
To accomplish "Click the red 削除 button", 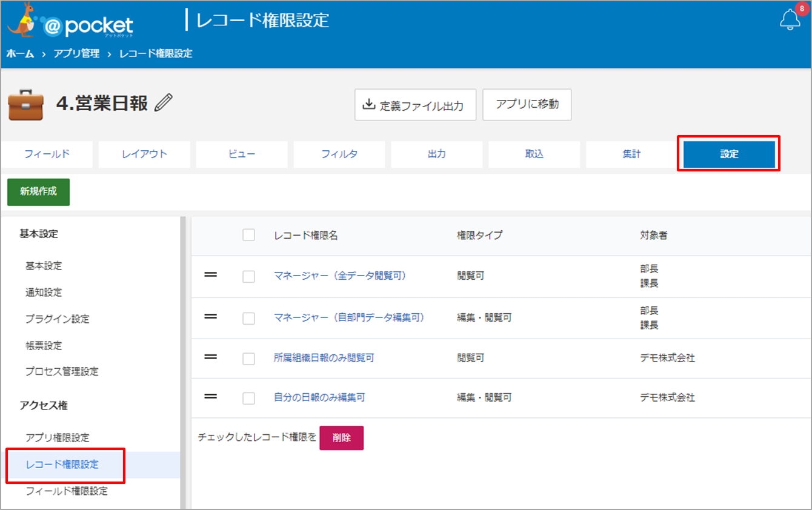I will point(342,438).
